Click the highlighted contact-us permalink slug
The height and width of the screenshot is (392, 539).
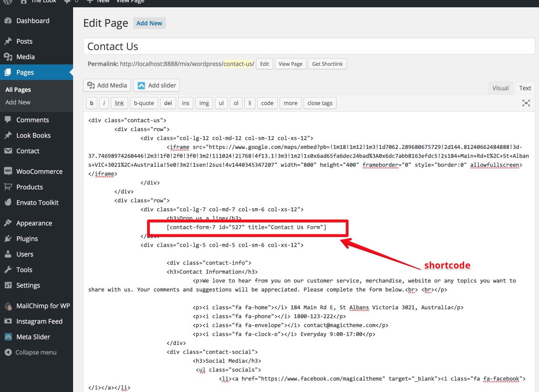(239, 64)
